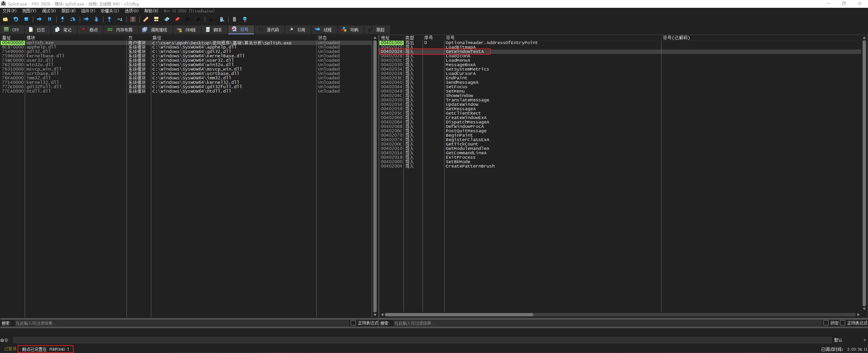868x353 pixels.
Task: Switch to the CPU tab
Action: 12,30
